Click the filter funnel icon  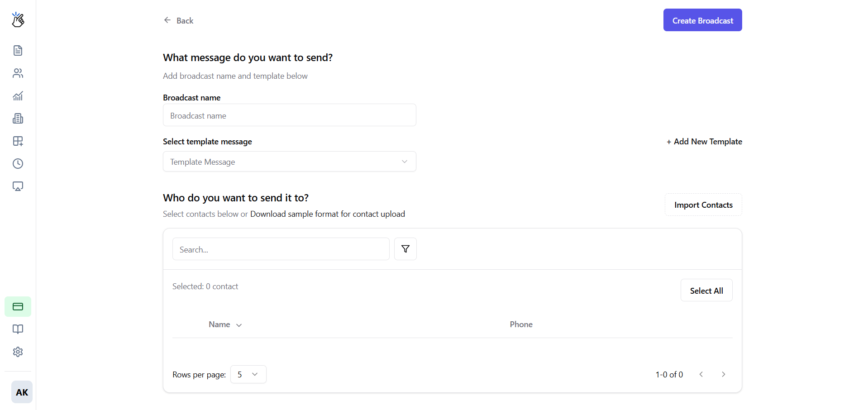click(x=405, y=249)
